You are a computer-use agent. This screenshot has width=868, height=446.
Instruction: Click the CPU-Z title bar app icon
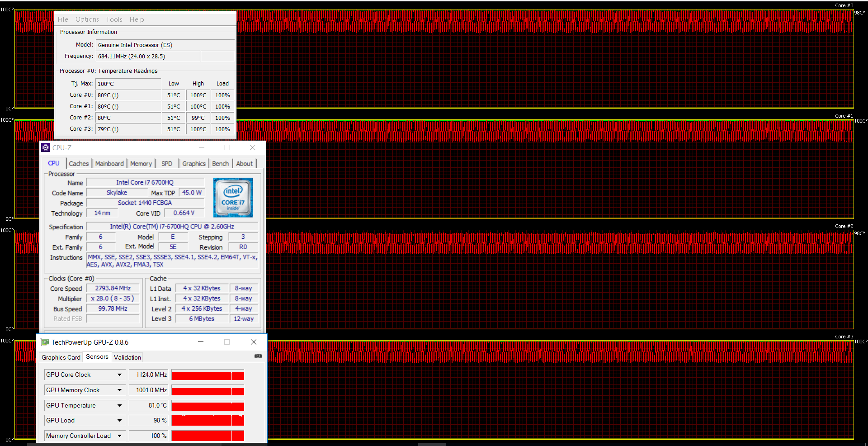coord(46,147)
